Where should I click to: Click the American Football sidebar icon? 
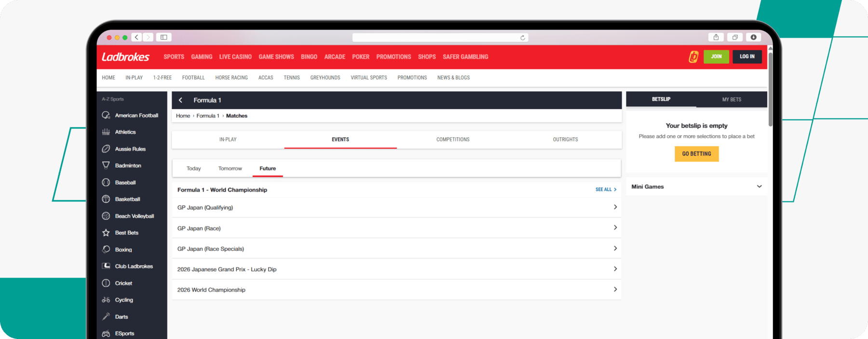point(106,115)
